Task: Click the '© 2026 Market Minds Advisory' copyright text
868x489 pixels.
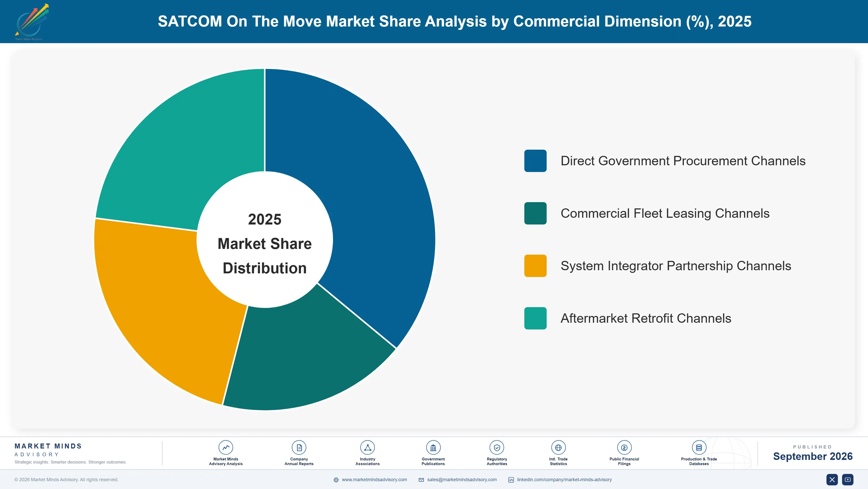Action: coord(66,480)
